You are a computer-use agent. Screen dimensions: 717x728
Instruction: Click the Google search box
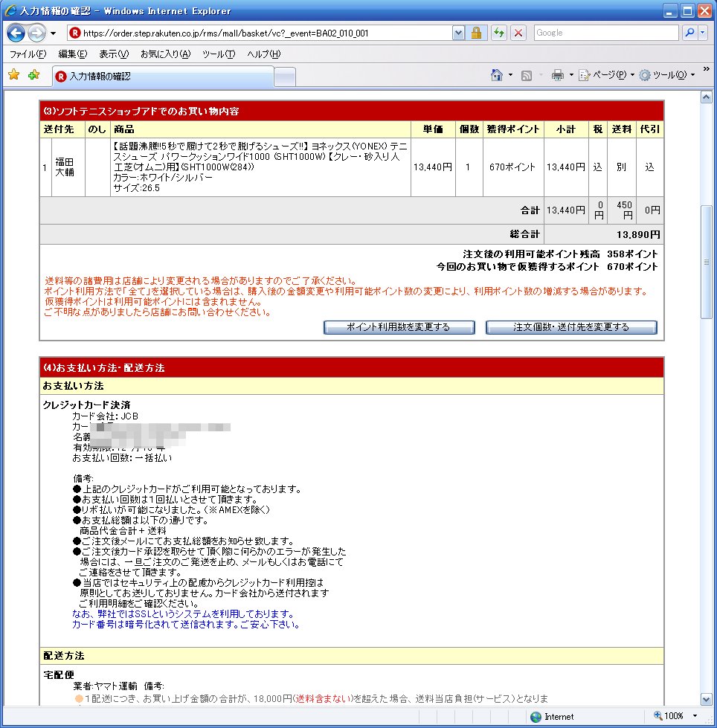tap(606, 33)
